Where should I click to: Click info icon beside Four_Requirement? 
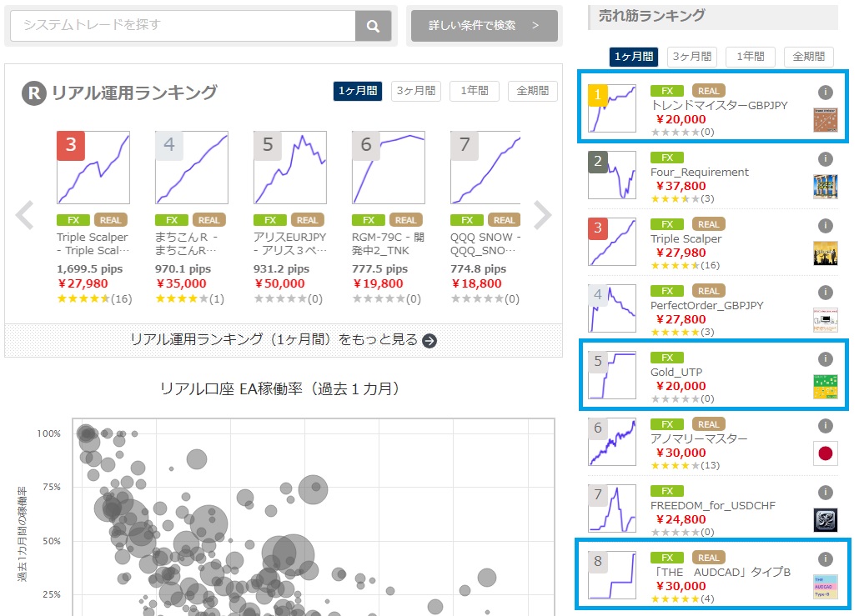(825, 159)
